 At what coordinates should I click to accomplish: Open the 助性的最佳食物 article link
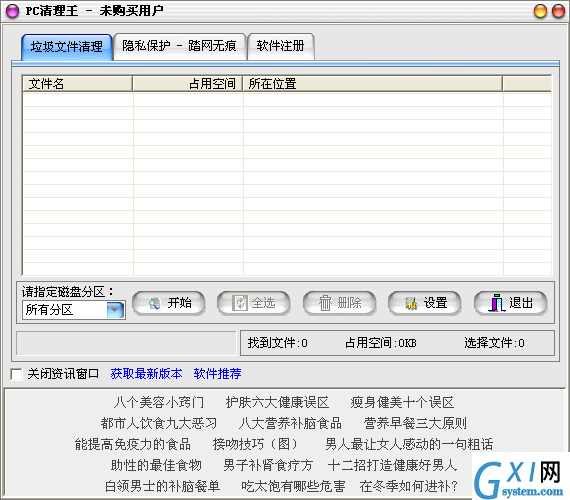click(x=156, y=465)
